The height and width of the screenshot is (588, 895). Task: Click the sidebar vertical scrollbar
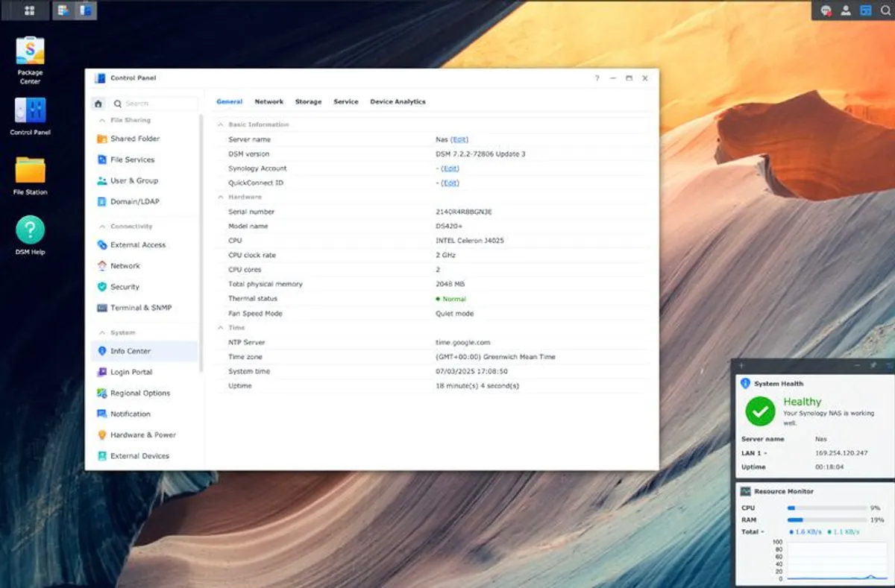pyautogui.click(x=201, y=243)
